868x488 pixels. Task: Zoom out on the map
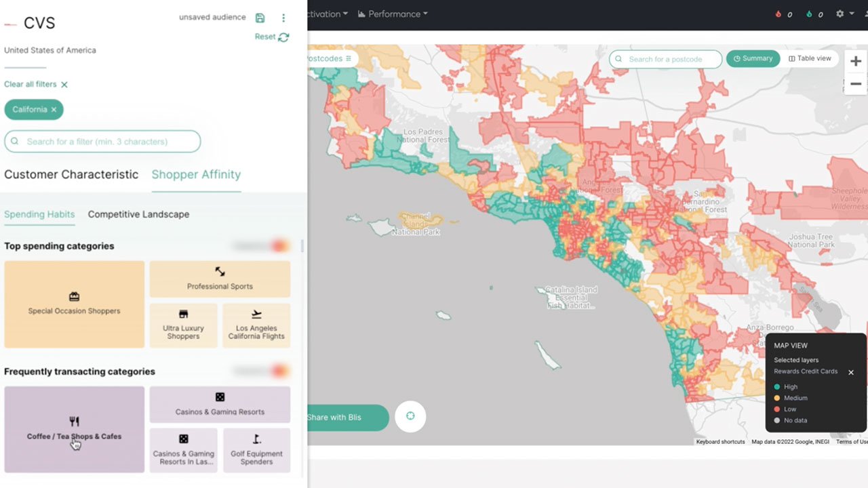tap(856, 84)
